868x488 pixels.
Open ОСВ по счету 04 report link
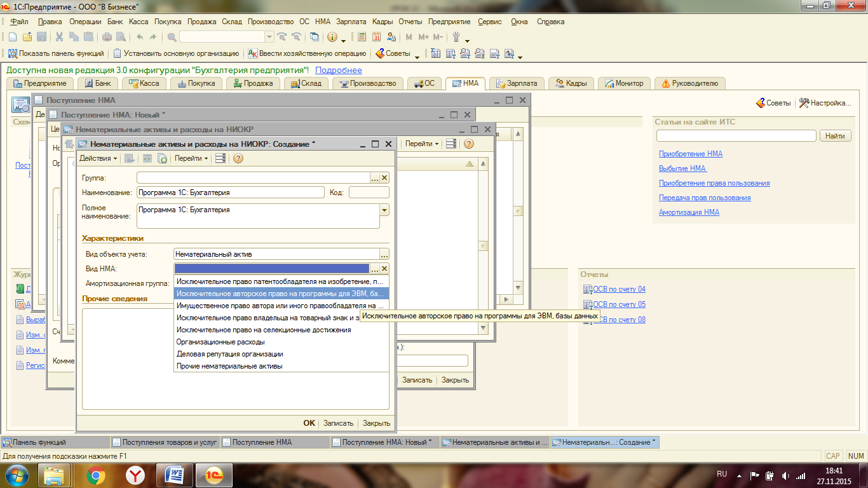coord(619,289)
